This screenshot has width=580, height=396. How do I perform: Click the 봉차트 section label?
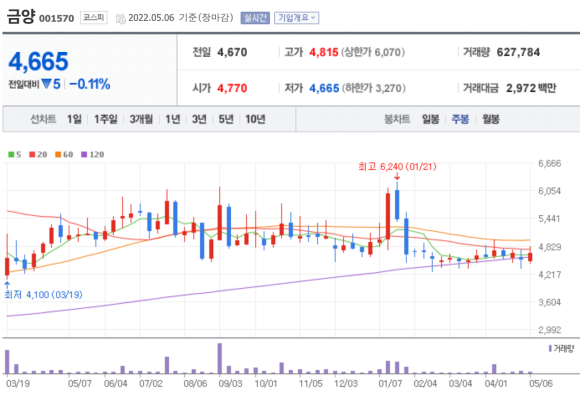(x=397, y=119)
